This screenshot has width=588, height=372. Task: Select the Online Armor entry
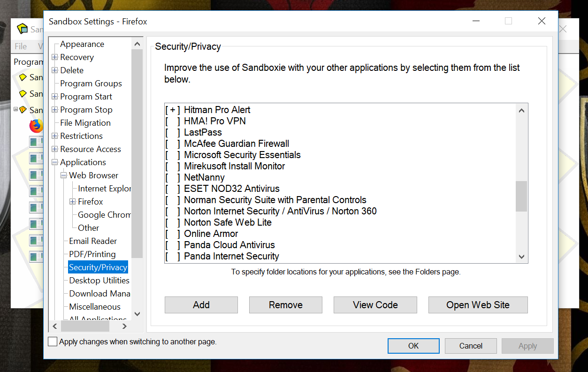pyautogui.click(x=211, y=234)
